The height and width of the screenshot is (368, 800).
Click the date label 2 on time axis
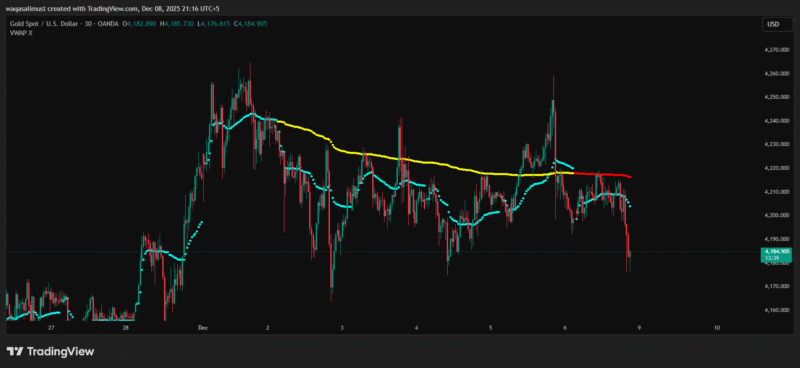tap(267, 328)
